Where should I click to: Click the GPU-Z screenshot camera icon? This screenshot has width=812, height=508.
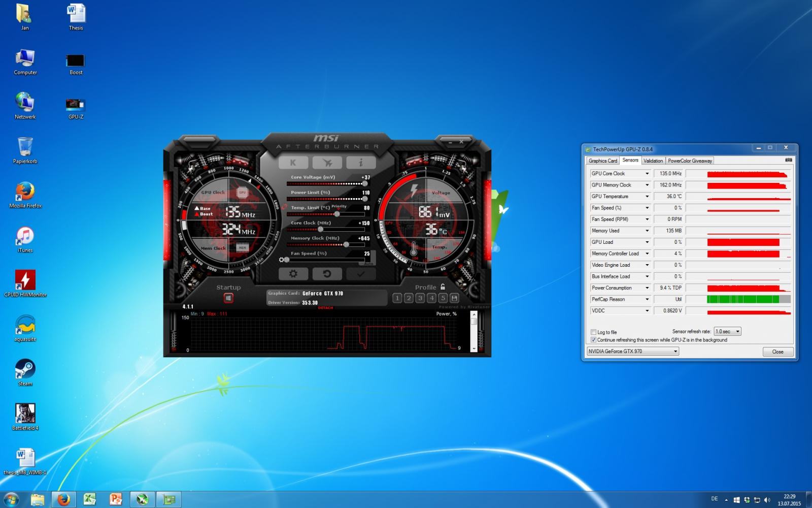pyautogui.click(x=788, y=160)
